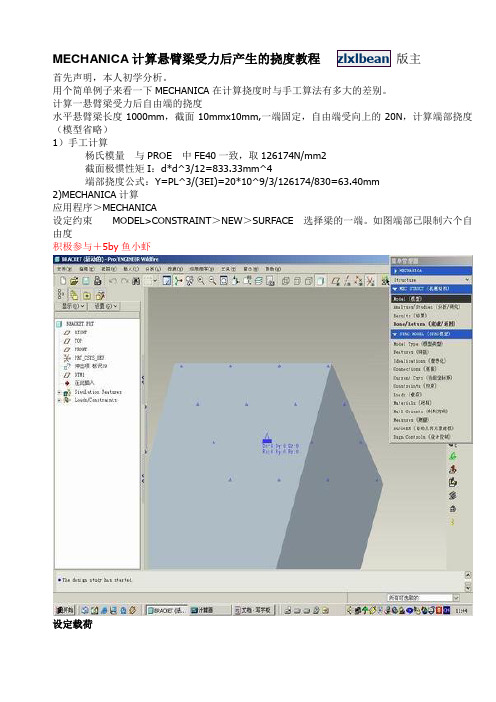Expand the Simulation Features tree node

[x=59, y=392]
